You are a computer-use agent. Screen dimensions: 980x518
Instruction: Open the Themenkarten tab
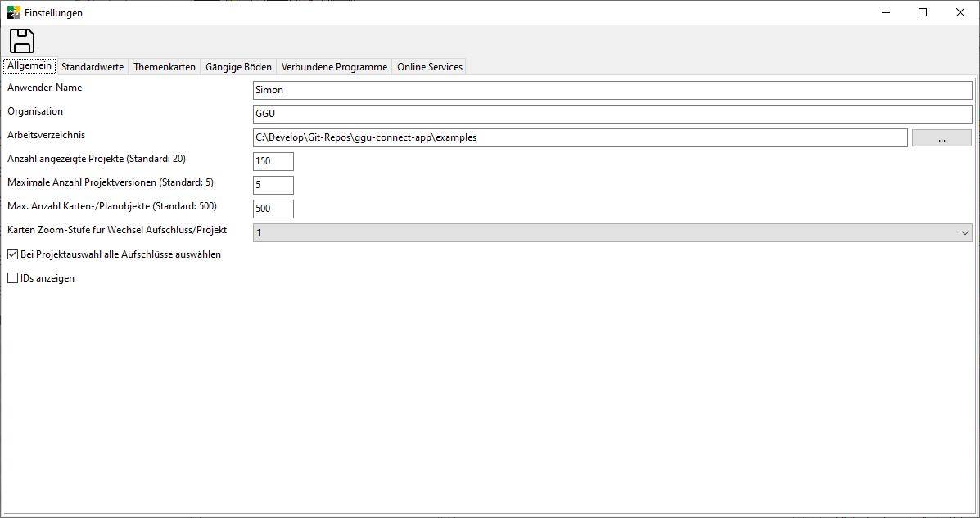coord(165,67)
